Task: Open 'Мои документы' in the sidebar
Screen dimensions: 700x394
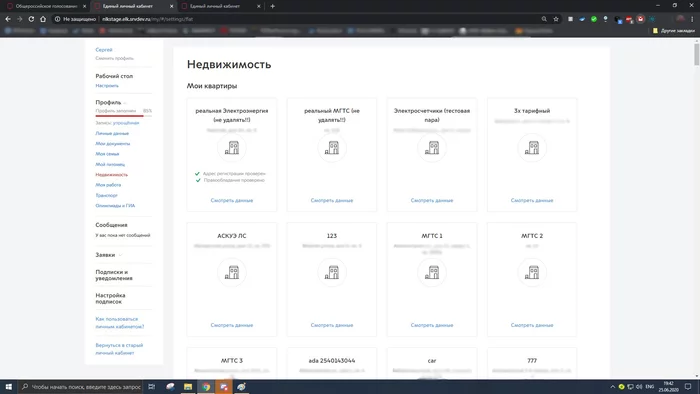Action: pos(112,144)
